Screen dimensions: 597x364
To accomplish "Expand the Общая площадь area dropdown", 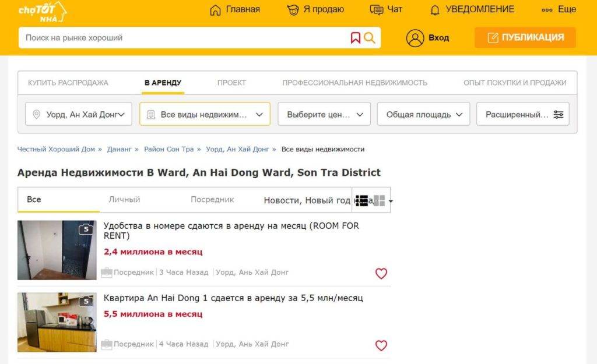I will coord(424,114).
